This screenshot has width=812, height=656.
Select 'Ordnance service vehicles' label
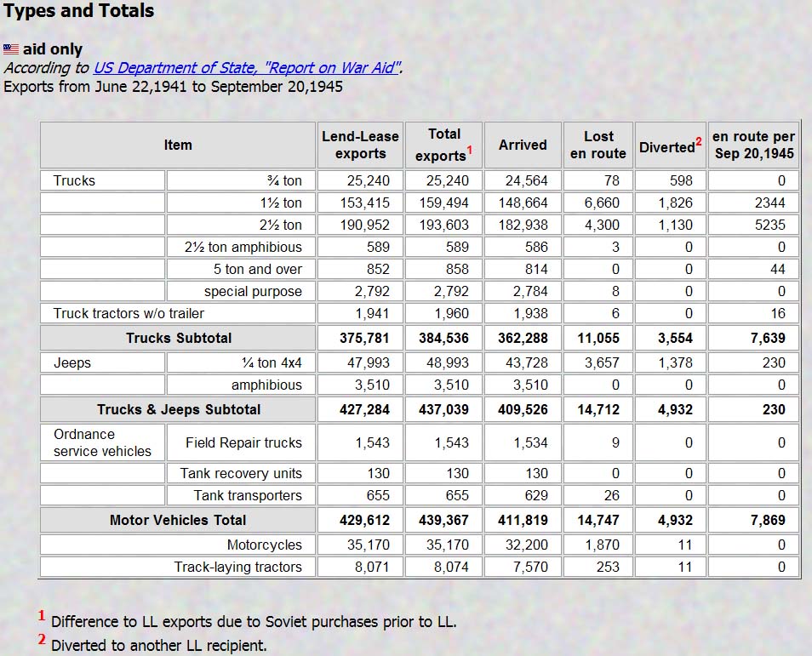(x=102, y=442)
